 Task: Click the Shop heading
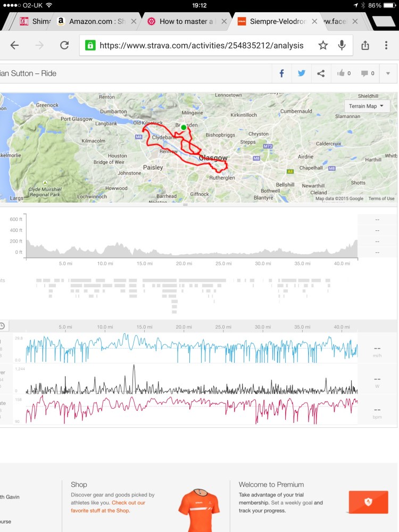[79, 485]
